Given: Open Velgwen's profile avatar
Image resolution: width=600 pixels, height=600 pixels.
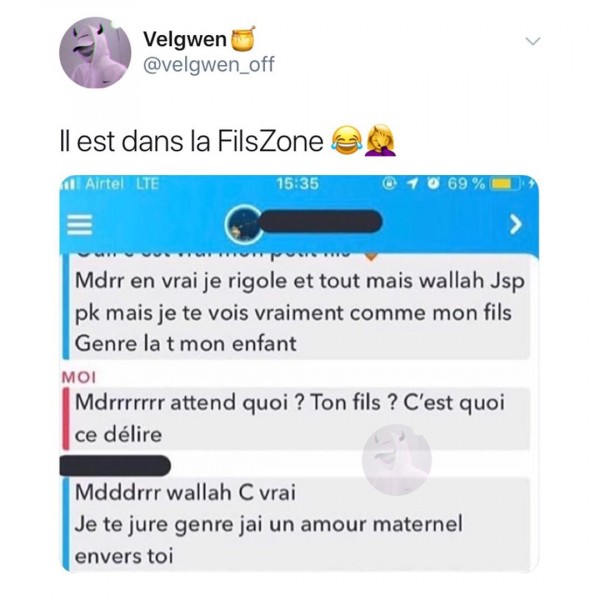Looking at the screenshot, I should (95, 52).
